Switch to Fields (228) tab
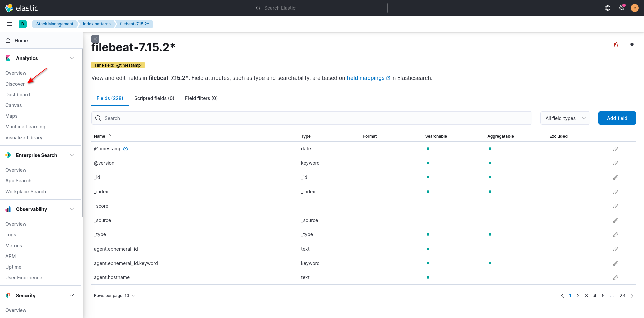 pyautogui.click(x=110, y=98)
